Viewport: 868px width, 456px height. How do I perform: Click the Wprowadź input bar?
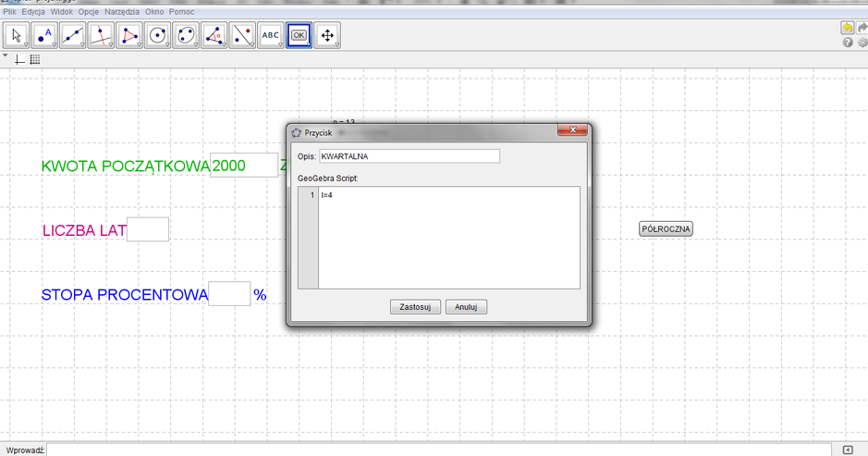point(439,450)
